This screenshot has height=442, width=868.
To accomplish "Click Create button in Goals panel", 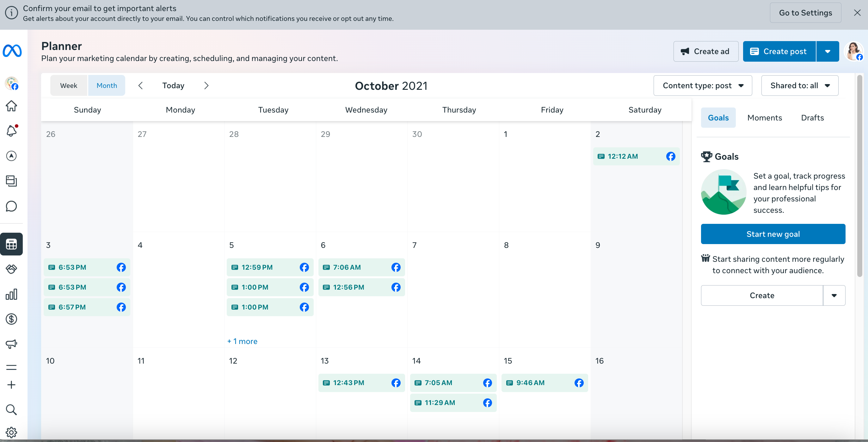I will click(x=762, y=295).
